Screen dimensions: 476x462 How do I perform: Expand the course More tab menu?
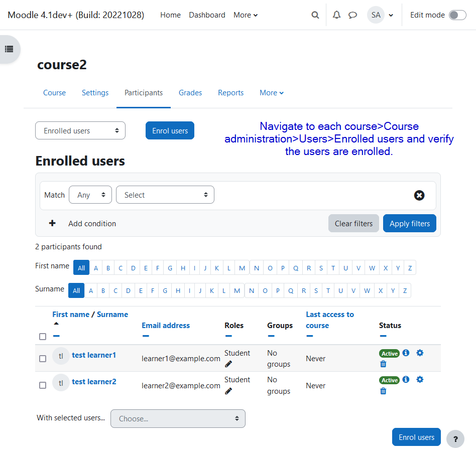point(272,93)
